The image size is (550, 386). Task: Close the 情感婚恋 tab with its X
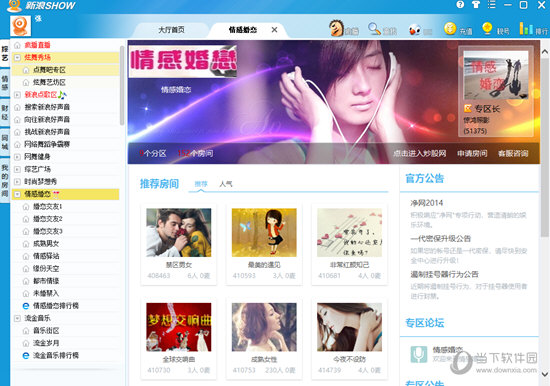click(x=274, y=30)
